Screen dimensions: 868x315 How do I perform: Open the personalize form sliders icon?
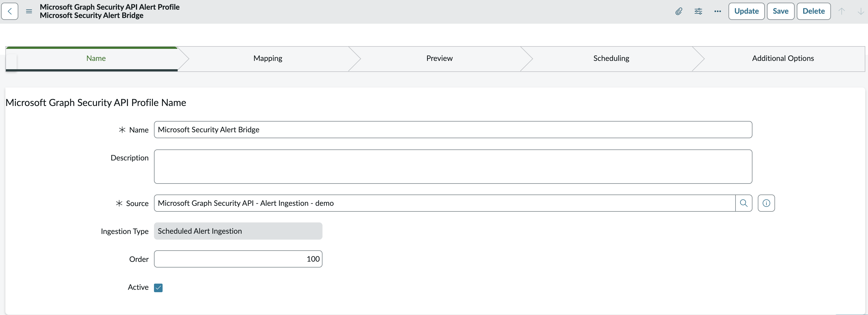tap(698, 11)
